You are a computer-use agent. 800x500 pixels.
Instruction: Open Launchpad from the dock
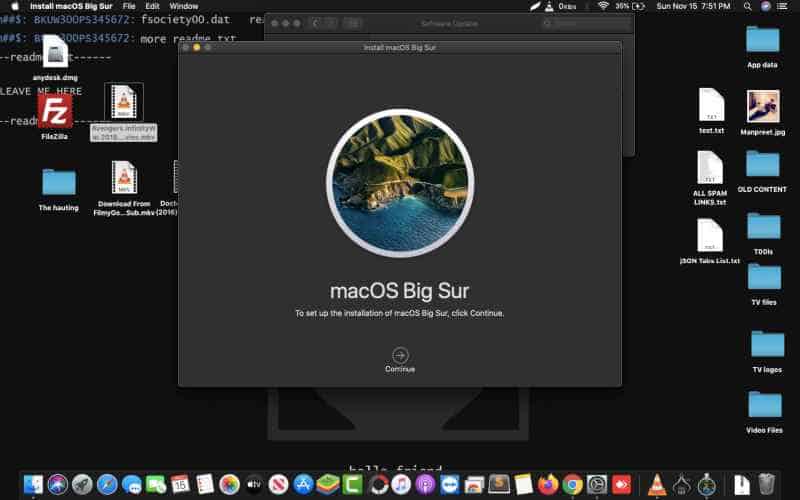pos(82,484)
